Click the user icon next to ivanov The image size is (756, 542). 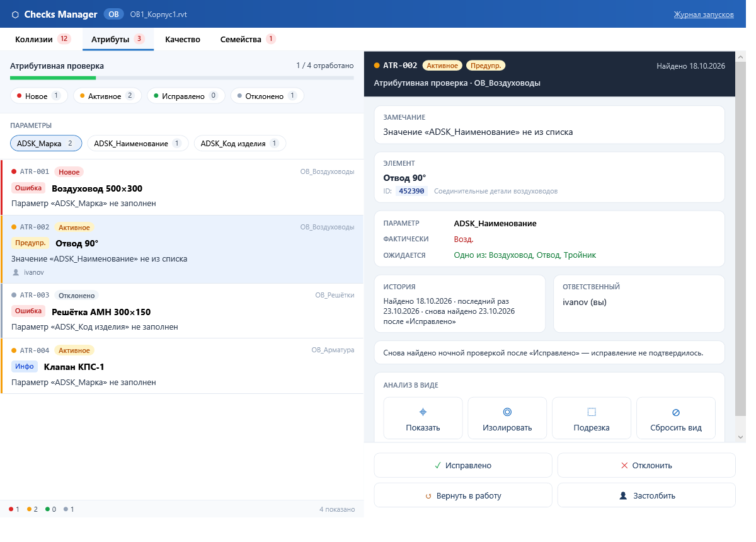pos(16,272)
